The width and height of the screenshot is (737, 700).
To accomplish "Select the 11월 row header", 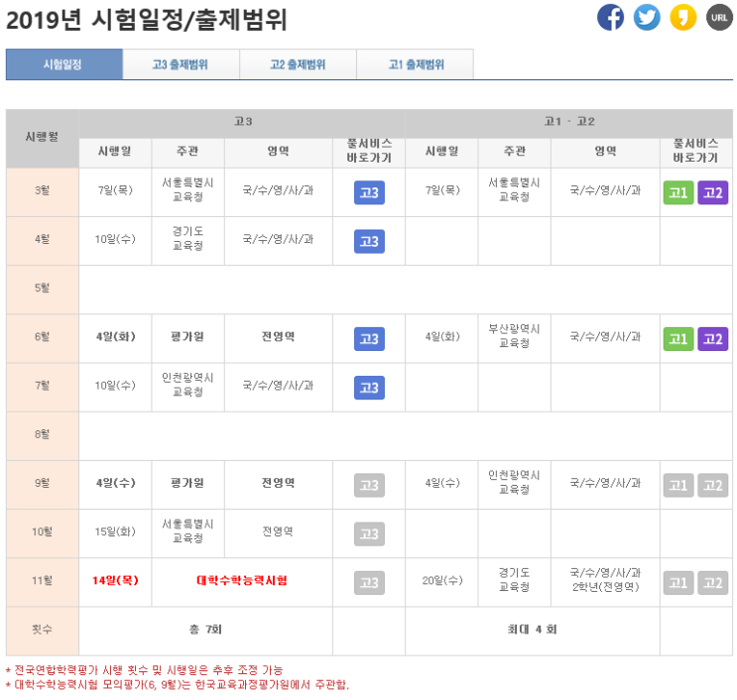I will (43, 581).
